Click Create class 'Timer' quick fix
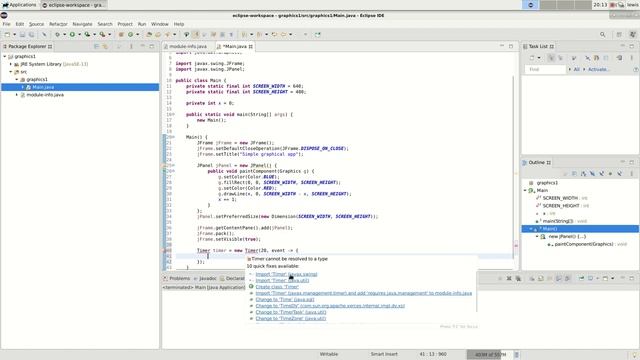This screenshot has width=640, height=360. pos(277,287)
